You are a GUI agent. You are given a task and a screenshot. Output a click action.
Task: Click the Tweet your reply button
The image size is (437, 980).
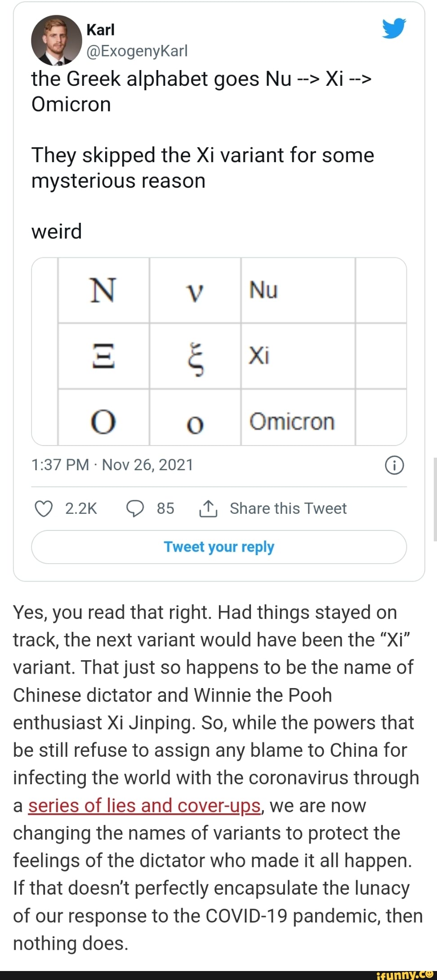219,547
